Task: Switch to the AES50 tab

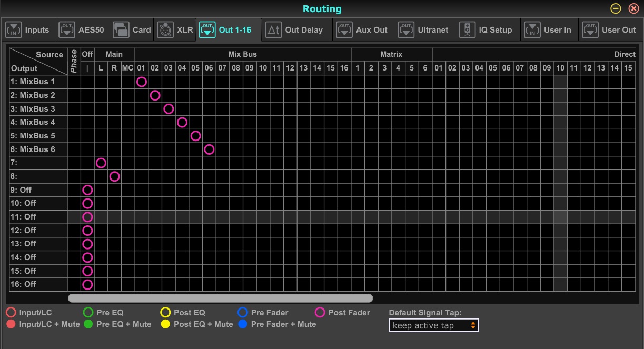Action: (81, 30)
